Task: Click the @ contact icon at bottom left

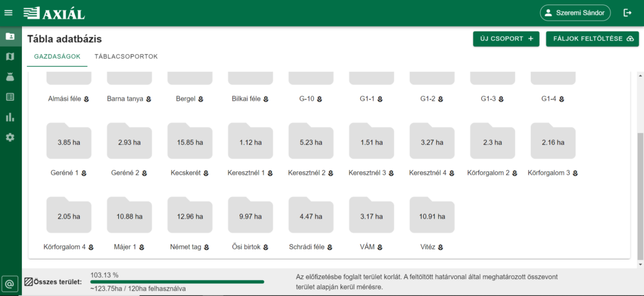Action: tap(10, 283)
